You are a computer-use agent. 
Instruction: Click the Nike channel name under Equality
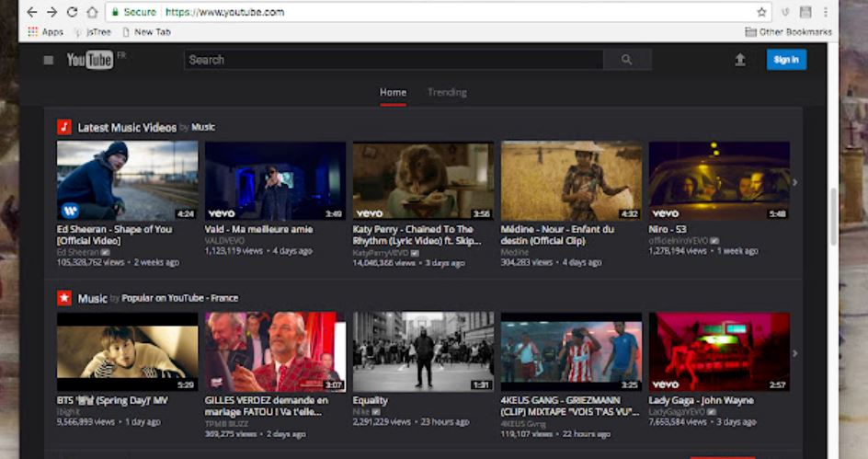pos(361,412)
